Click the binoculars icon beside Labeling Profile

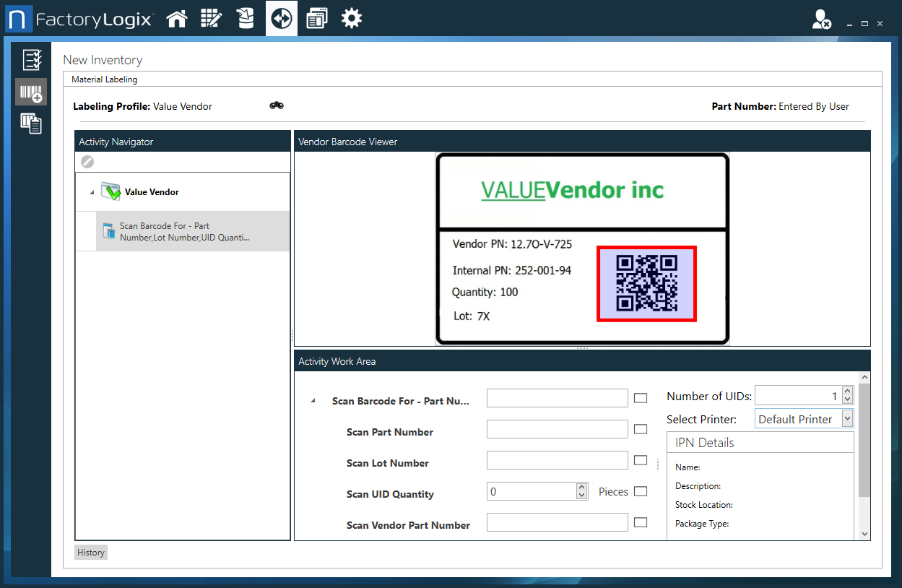pos(276,105)
